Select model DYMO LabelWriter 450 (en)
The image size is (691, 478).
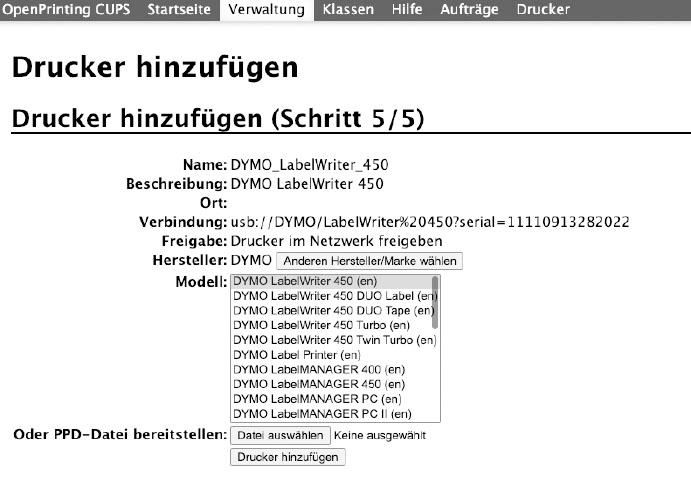331,281
